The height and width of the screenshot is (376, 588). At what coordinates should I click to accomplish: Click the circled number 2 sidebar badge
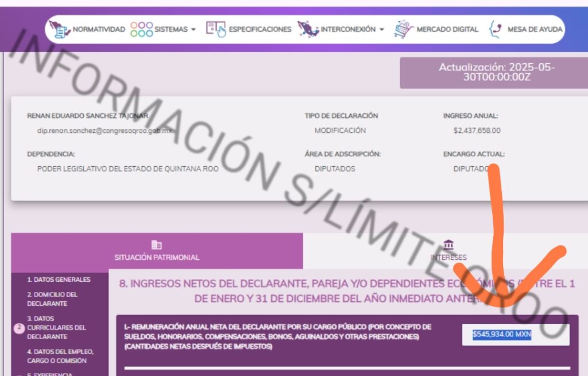(18, 328)
